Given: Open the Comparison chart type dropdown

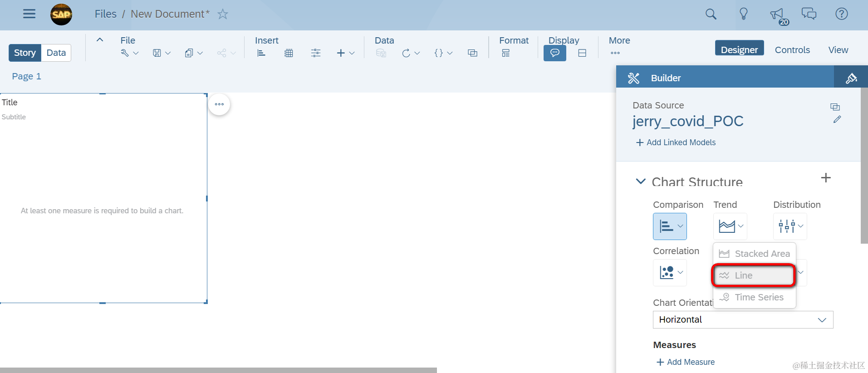Looking at the screenshot, I should click(x=670, y=226).
